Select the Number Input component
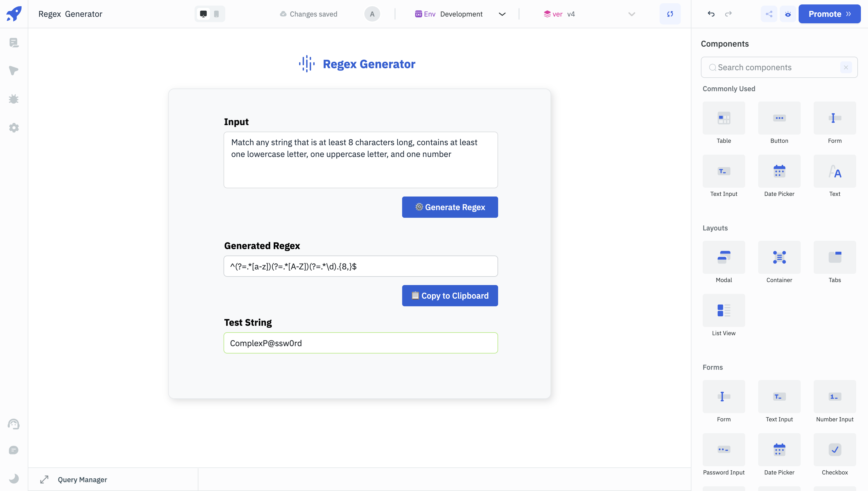The height and width of the screenshot is (491, 868). pos(835,402)
